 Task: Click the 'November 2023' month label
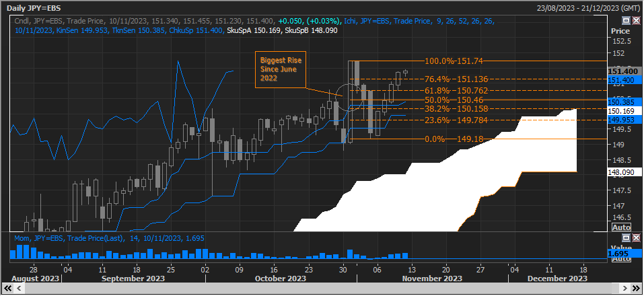(x=432, y=279)
